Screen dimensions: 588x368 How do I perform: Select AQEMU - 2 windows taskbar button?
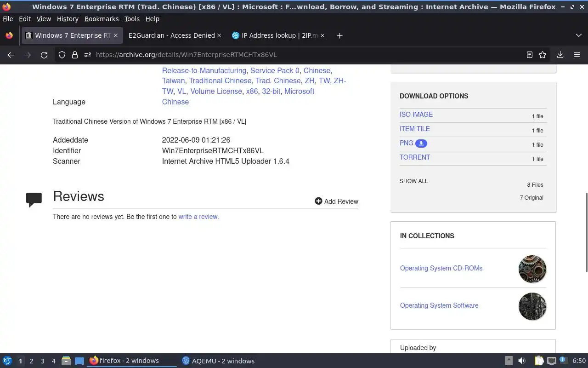coord(223,361)
